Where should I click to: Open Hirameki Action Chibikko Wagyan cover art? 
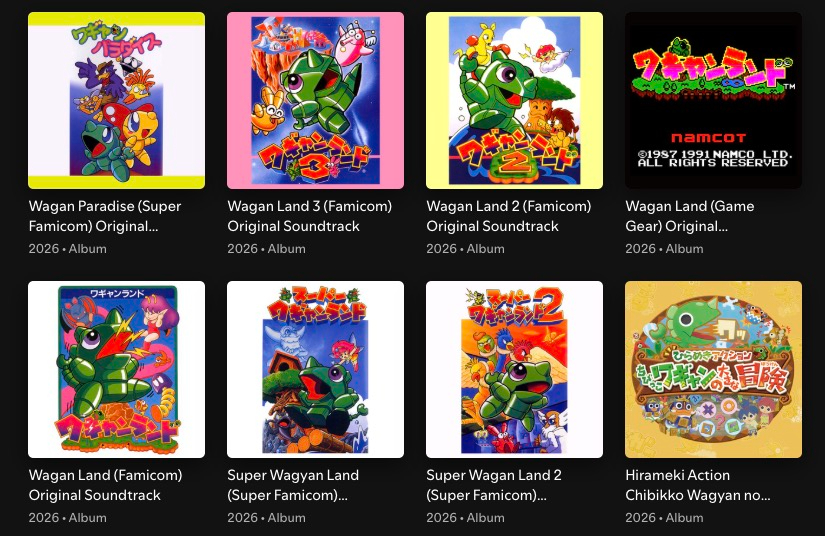[713, 369]
